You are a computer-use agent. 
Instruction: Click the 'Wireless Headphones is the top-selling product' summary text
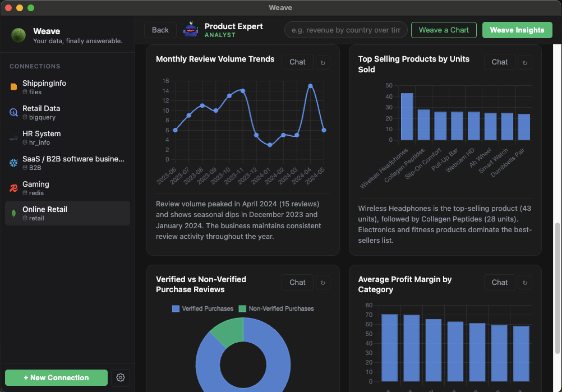(x=445, y=224)
